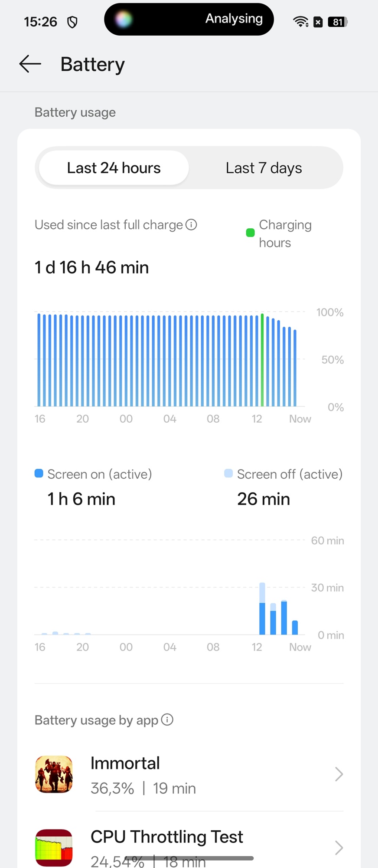This screenshot has width=378, height=868.
Task: Switch to the Last 7 days tab
Action: [x=264, y=168]
